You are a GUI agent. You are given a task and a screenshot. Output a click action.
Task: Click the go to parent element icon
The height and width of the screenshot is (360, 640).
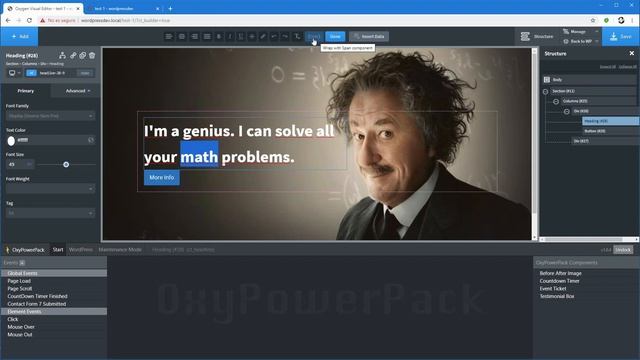tap(62, 55)
